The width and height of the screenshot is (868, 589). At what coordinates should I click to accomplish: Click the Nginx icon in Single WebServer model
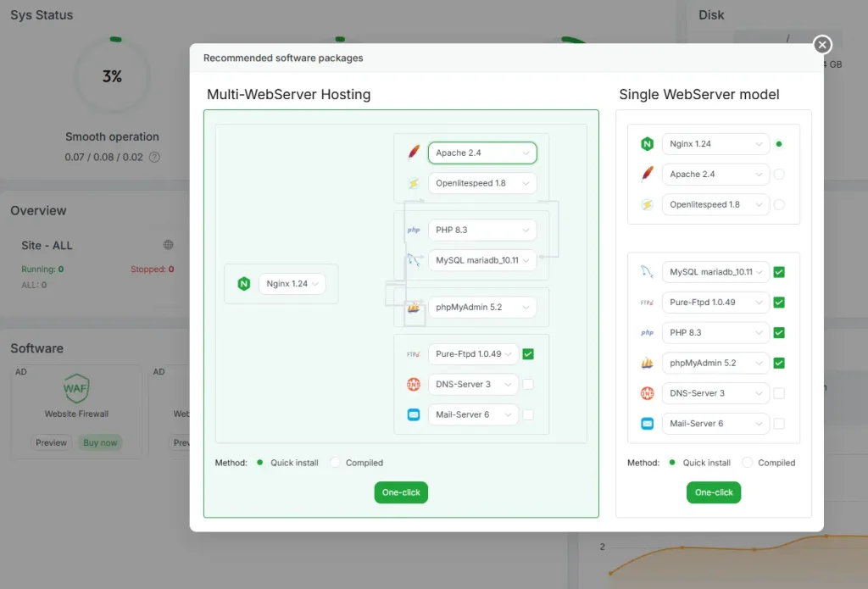(647, 144)
